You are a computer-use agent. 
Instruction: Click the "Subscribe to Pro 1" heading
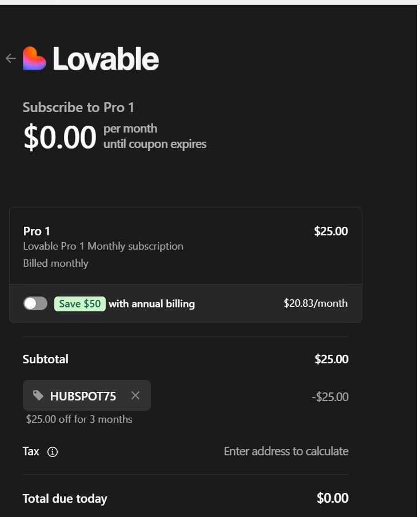tap(78, 107)
